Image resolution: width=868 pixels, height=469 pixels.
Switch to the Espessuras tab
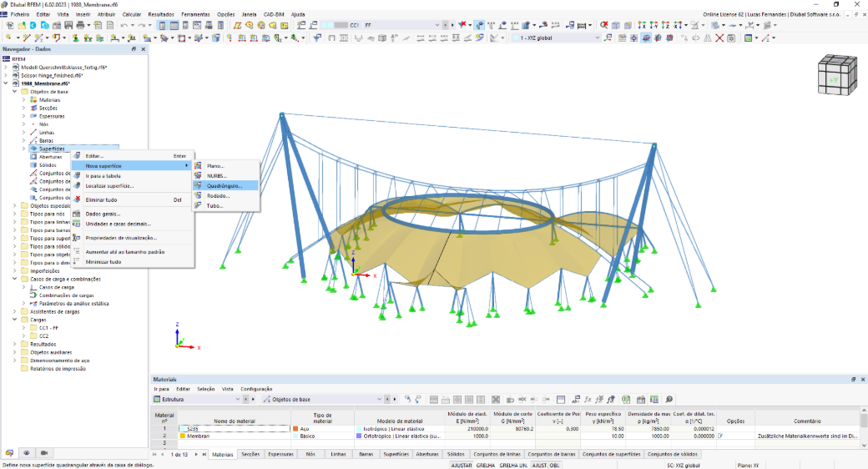coord(280,454)
